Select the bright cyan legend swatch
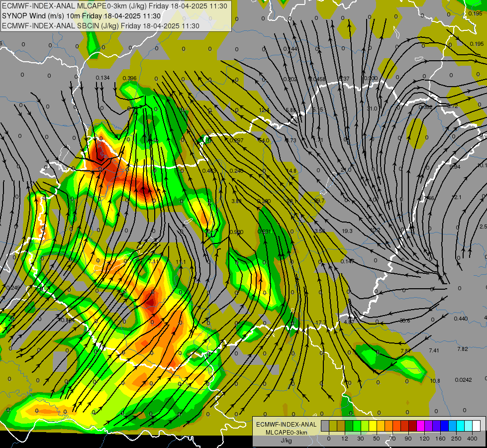Image resolution: width=487 pixels, height=448 pixels. click(461, 426)
